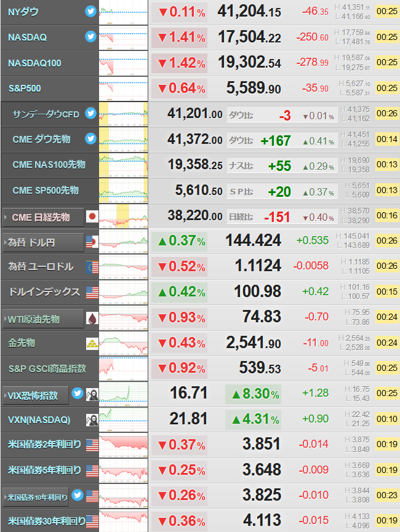Open the CME SP500先物 link

point(46,190)
